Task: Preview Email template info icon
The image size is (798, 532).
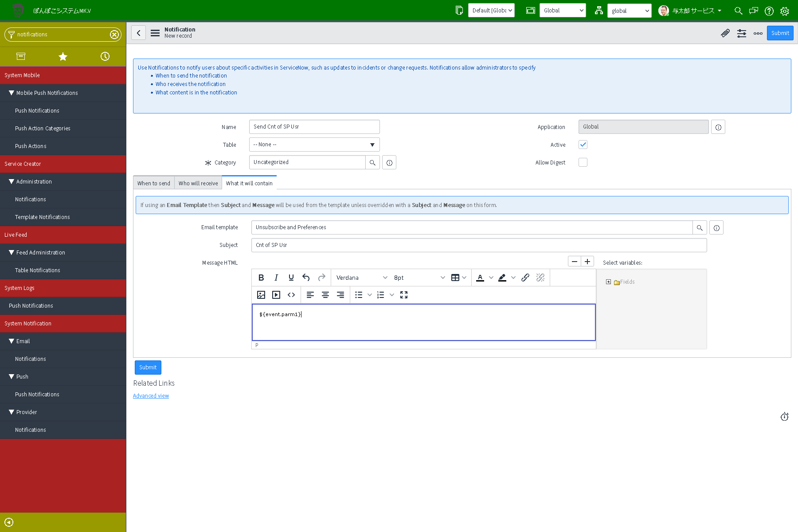Action: [x=716, y=228]
